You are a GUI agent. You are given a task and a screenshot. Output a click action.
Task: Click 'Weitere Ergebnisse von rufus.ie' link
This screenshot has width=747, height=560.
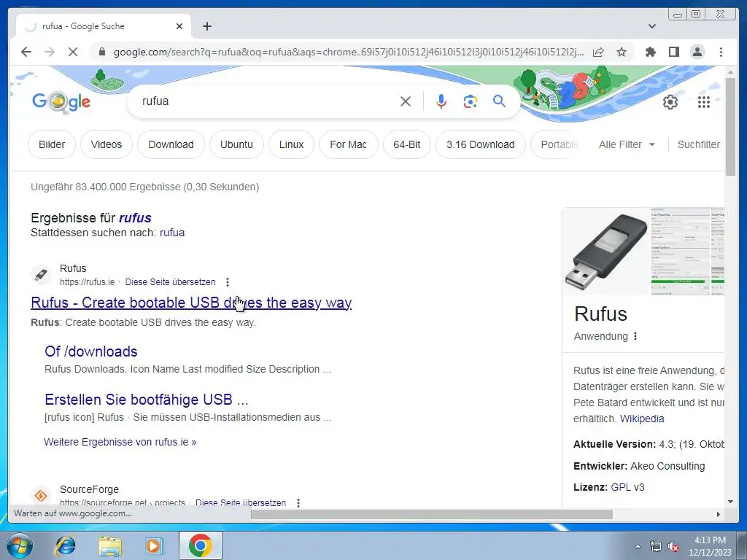point(120,442)
